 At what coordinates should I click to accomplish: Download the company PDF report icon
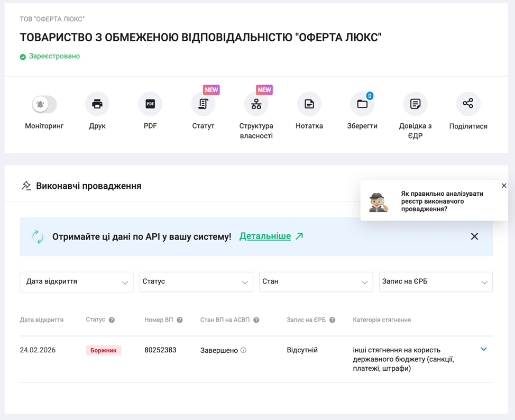[x=150, y=104]
